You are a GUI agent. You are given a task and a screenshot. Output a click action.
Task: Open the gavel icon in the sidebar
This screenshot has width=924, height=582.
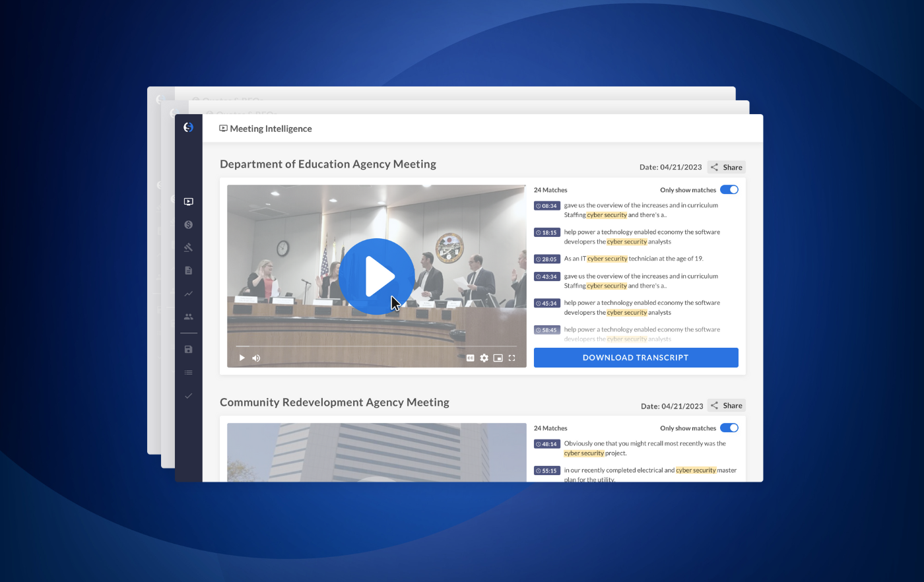188,247
